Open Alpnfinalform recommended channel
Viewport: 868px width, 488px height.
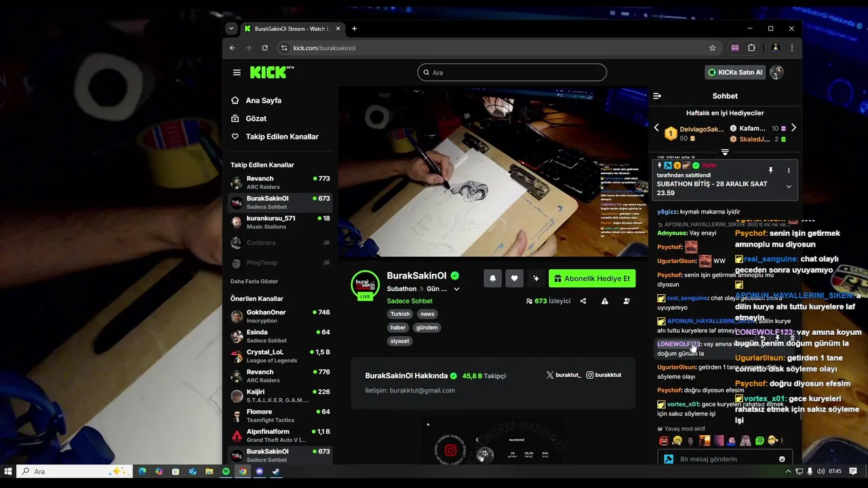(280, 435)
